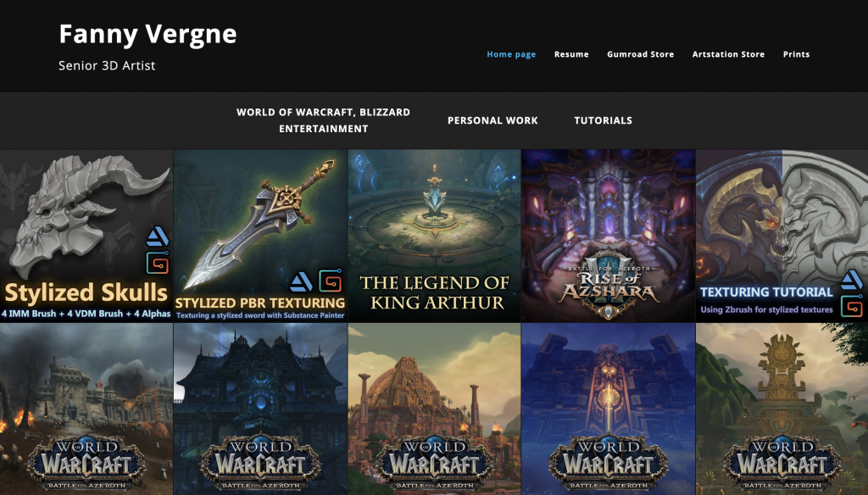Select the Tutorials category
868x495 pixels.
tap(603, 120)
